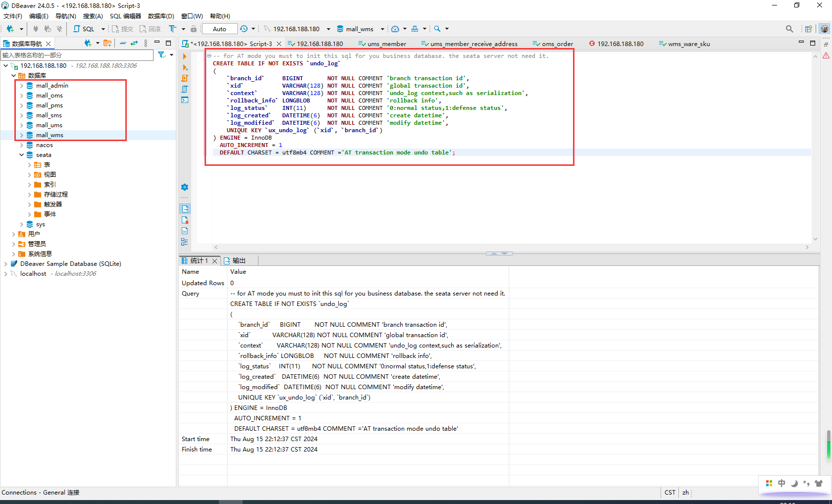This screenshot has width=832, height=504.
Task: Click the transaction log clock icon
Action: (244, 29)
